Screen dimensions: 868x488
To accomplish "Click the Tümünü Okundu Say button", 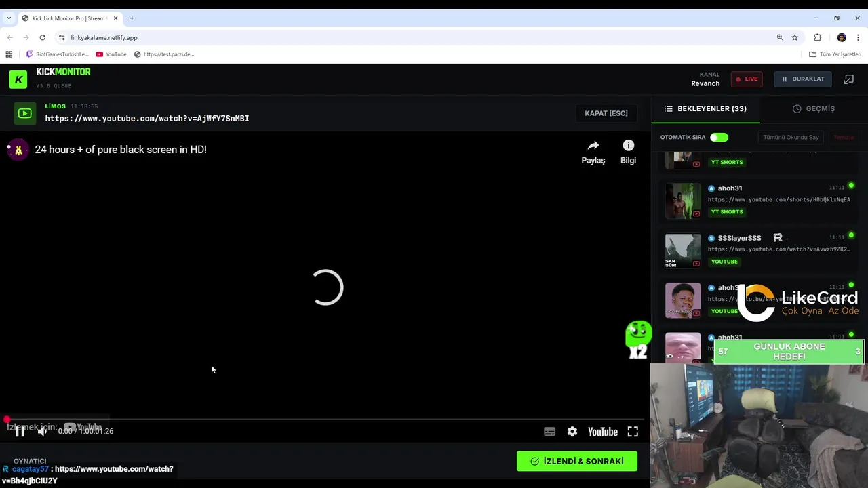I will click(791, 138).
